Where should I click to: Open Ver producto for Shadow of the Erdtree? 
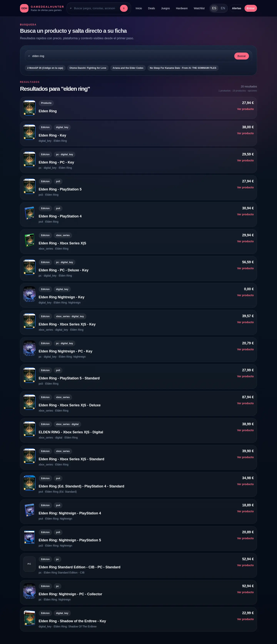245,619
